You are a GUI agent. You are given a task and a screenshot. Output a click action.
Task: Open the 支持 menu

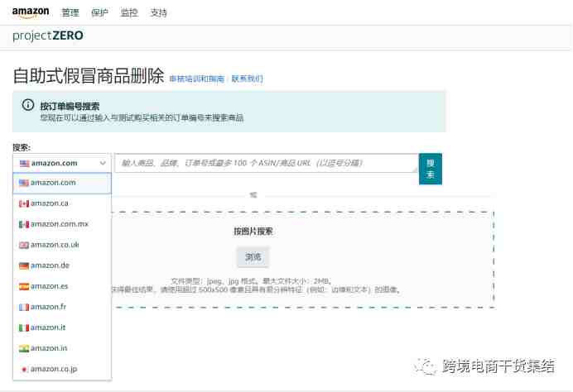point(159,12)
